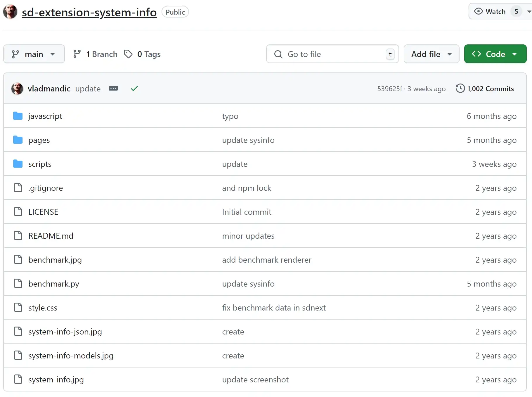This screenshot has width=532, height=397.
Task: Open the javascript folder
Action: tap(45, 116)
